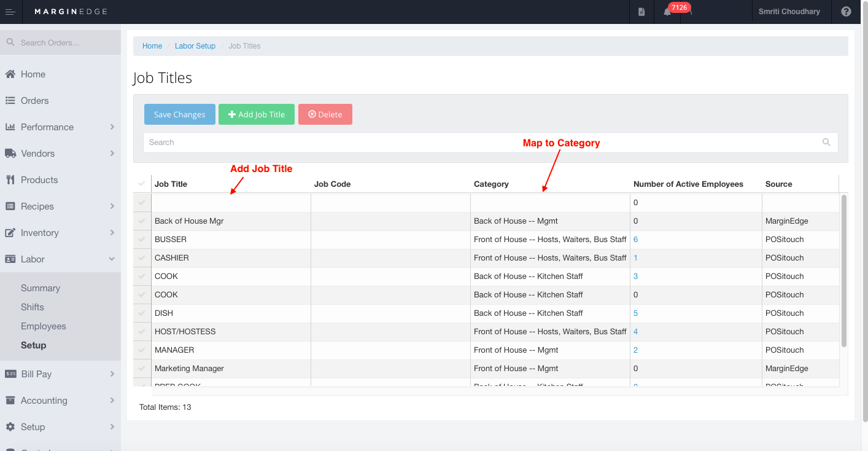Expand the Vendors submenu chevron
This screenshot has width=868, height=451.
point(112,154)
